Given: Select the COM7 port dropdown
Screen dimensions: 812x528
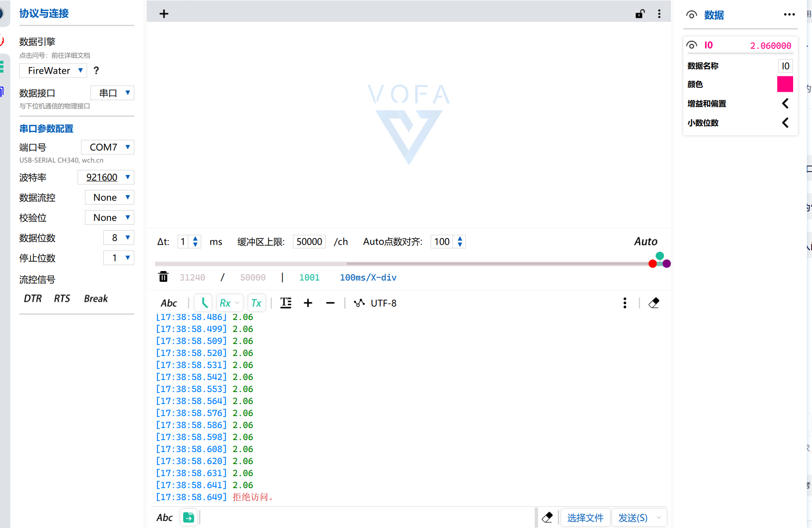Looking at the screenshot, I should [x=108, y=147].
